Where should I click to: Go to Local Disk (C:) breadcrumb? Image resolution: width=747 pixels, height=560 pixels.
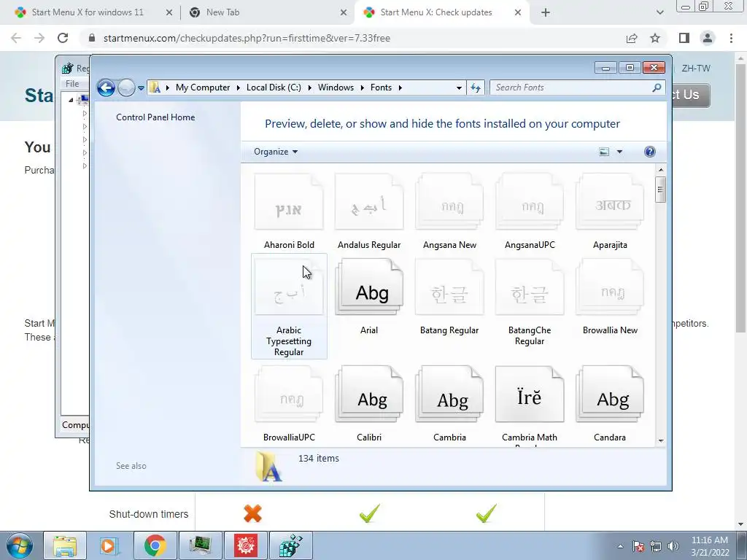pos(274,87)
